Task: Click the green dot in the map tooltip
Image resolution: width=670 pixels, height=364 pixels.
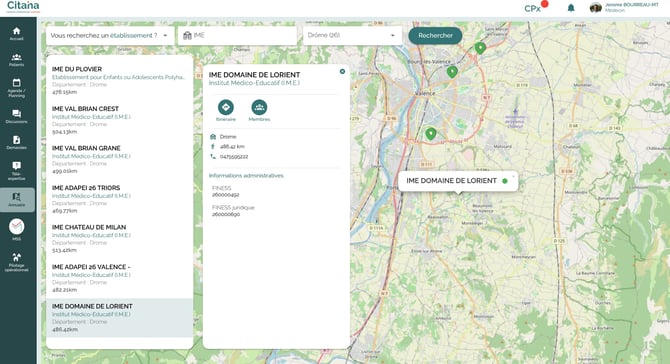Action: [505, 181]
